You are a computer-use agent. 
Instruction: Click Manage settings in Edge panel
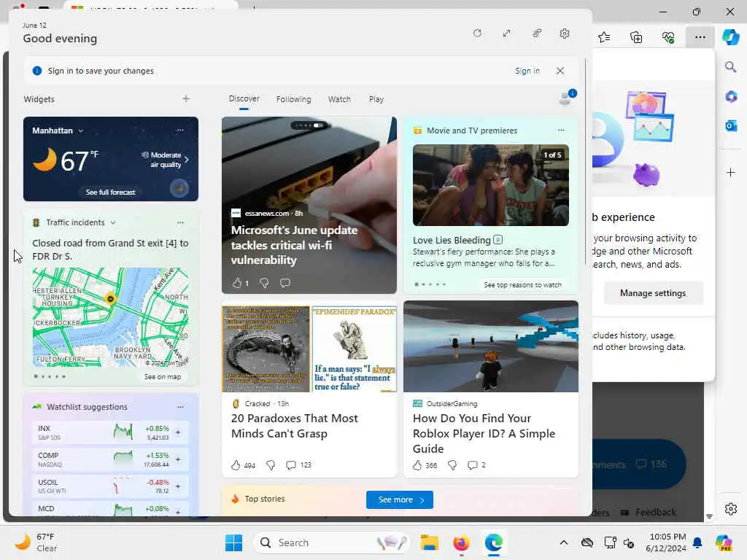pos(653,293)
